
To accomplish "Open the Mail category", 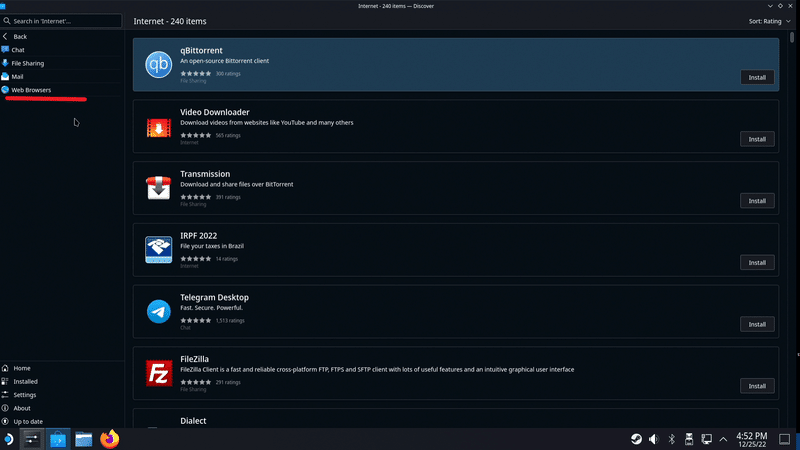I will [x=61, y=77].
